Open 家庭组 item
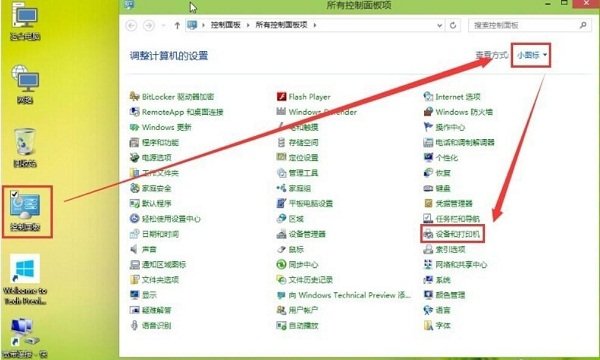Image resolution: width=600 pixels, height=360 pixels. (x=293, y=188)
